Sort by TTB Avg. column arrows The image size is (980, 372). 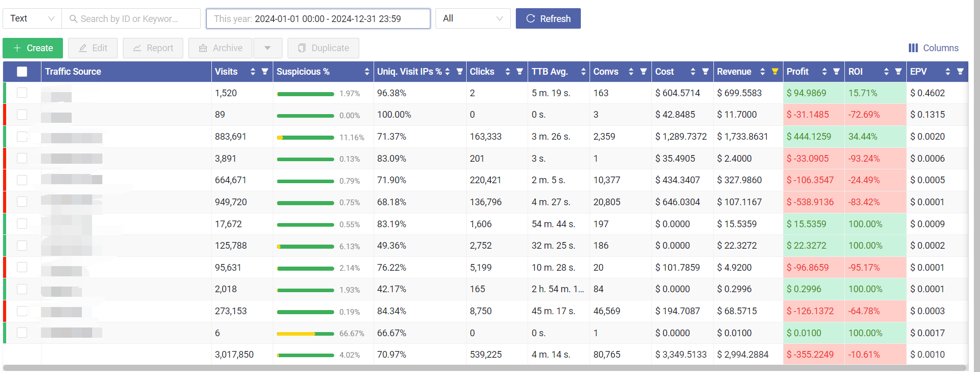click(583, 72)
